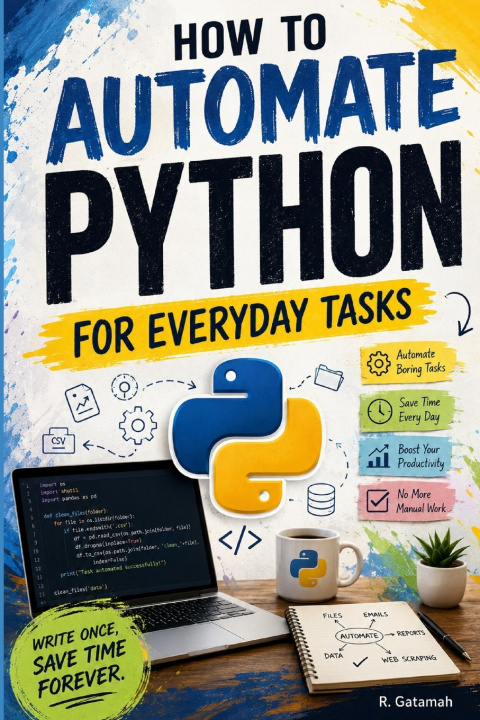Screen dimensions: 480x720
Task: Click the folder icon right of the Python logo
Action: click(x=329, y=377)
